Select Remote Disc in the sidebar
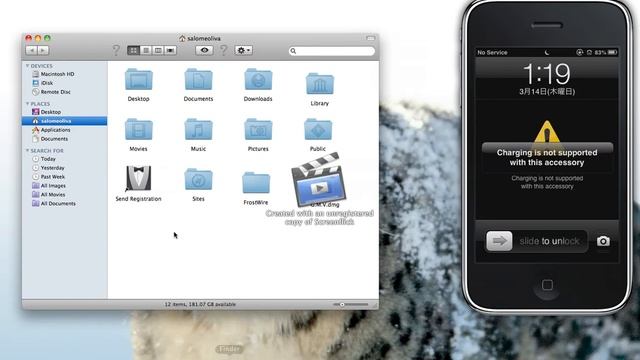Viewport: 640px width, 360px height. 51,92
